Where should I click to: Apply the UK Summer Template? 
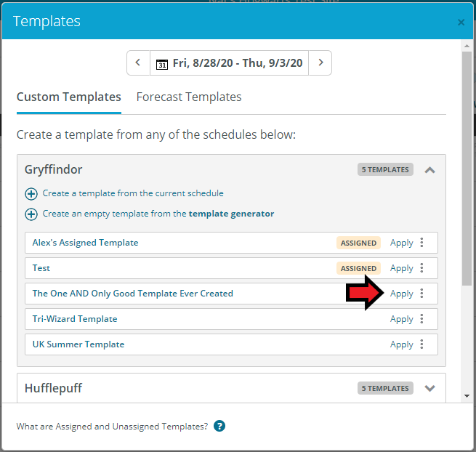(x=401, y=345)
